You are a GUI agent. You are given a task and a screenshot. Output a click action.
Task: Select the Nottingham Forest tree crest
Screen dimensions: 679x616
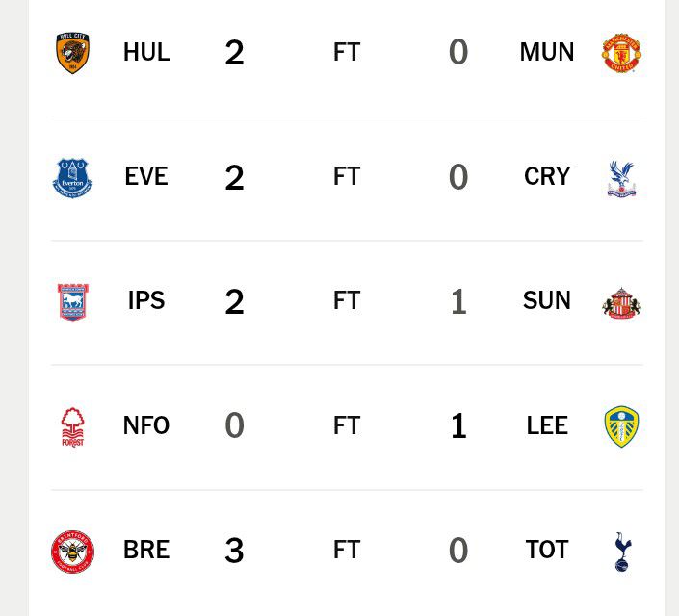72,426
